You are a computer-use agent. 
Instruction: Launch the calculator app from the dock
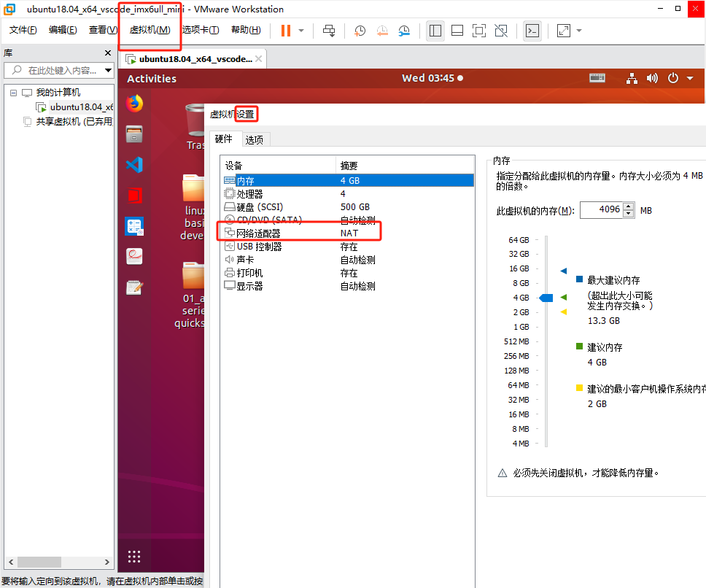click(x=135, y=226)
